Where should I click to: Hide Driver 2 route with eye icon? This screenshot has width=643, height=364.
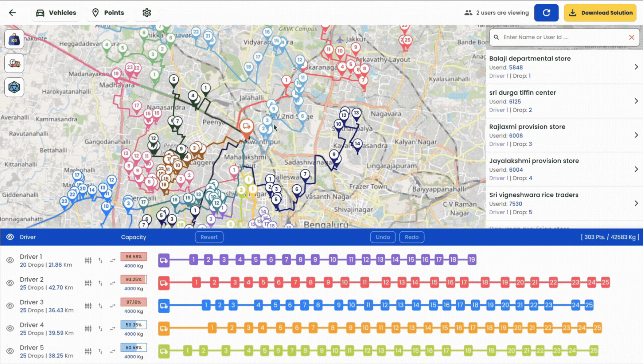point(10,283)
